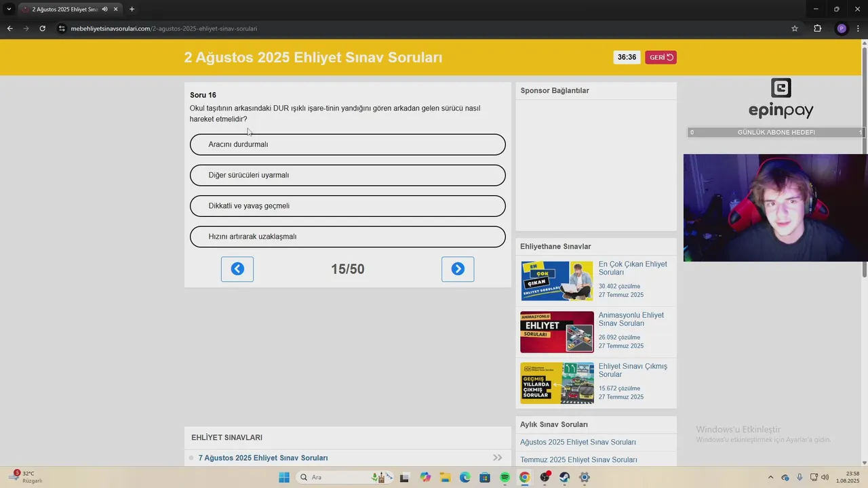Click the Animasyonlu Ehliyet thumbnail image
868x488 pixels.
click(557, 332)
